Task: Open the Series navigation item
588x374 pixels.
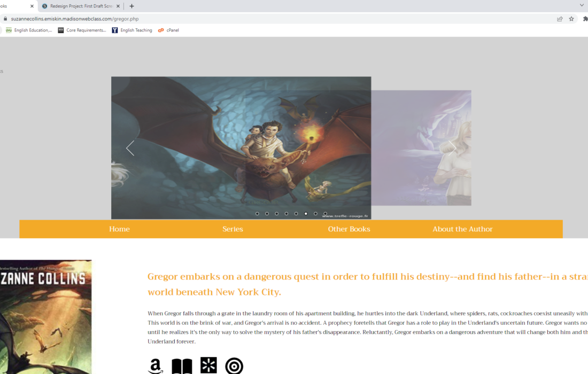Action: [x=233, y=229]
